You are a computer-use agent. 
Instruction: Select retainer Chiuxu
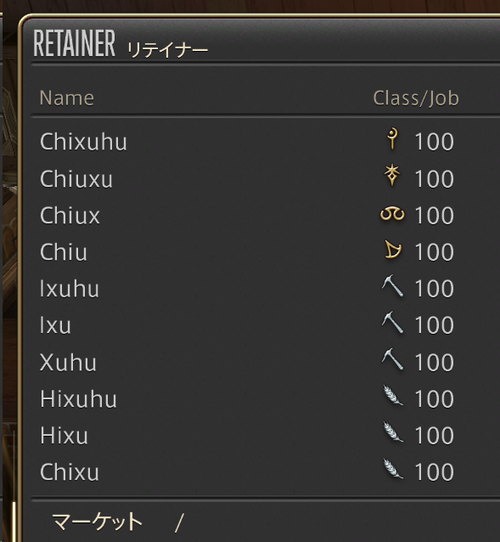pyautogui.click(x=76, y=179)
